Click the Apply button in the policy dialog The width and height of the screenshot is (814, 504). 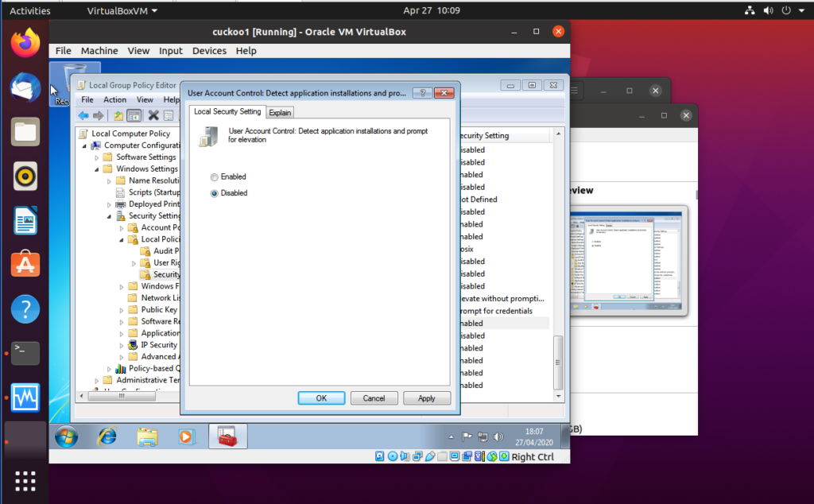click(x=427, y=397)
